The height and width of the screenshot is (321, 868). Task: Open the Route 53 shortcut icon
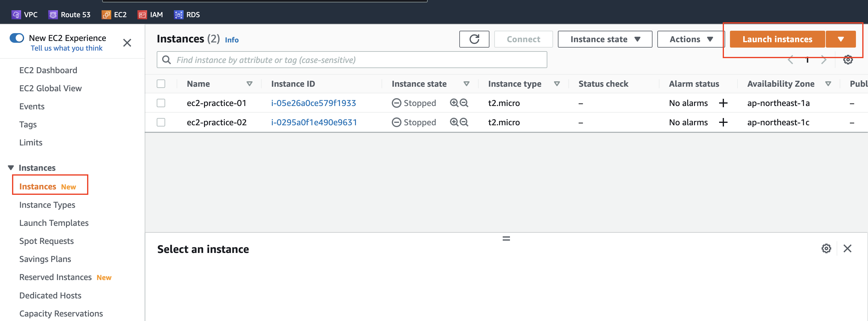tap(53, 15)
